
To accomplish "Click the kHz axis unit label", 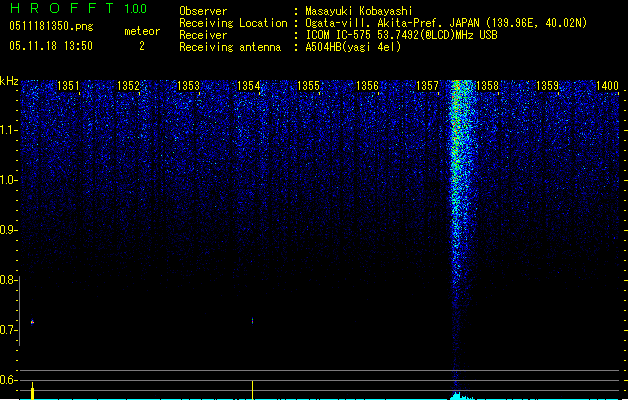I will tap(9, 81).
